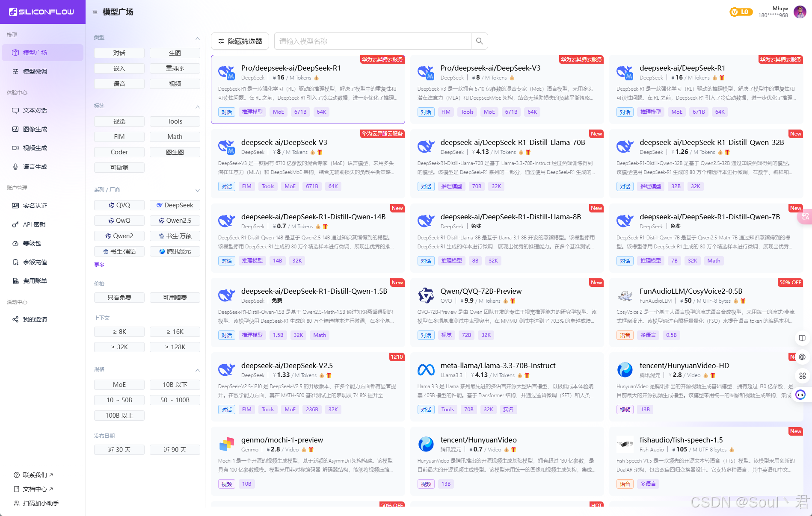Click the L0 level badge
This screenshot has width=812, height=516.
point(741,12)
